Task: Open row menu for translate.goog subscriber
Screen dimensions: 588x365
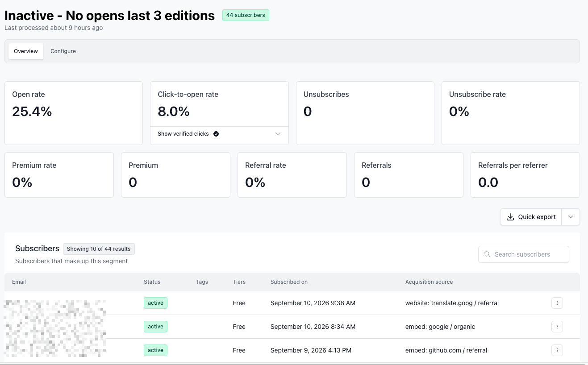Action: (557, 303)
